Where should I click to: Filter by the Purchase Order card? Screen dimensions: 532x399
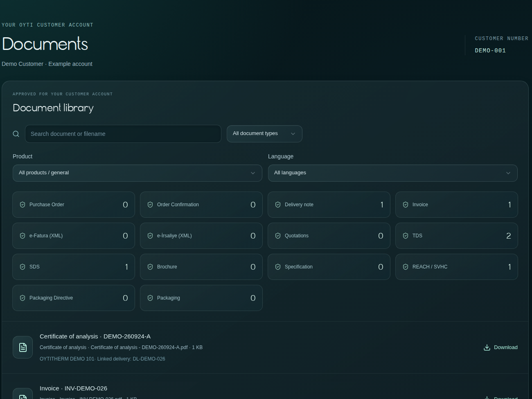coord(74,205)
